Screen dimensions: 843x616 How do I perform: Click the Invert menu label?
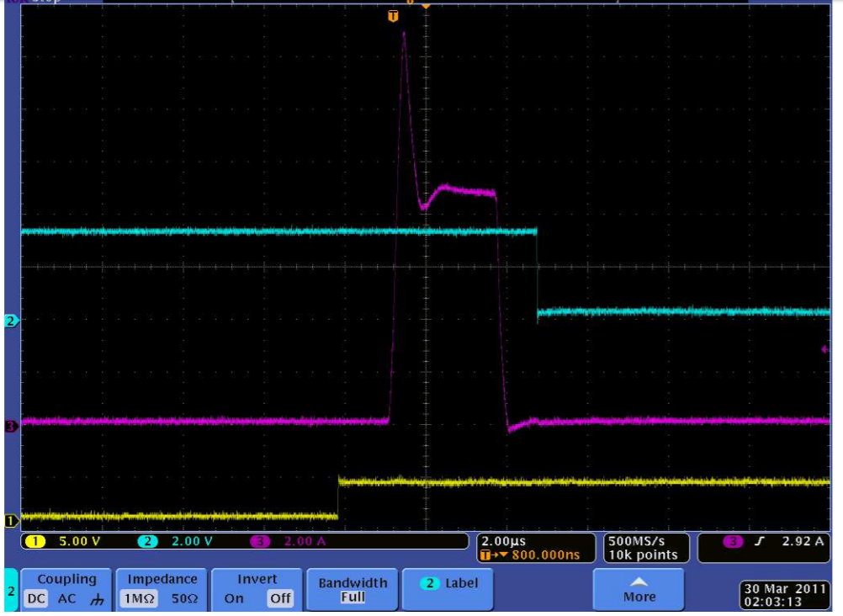257,579
